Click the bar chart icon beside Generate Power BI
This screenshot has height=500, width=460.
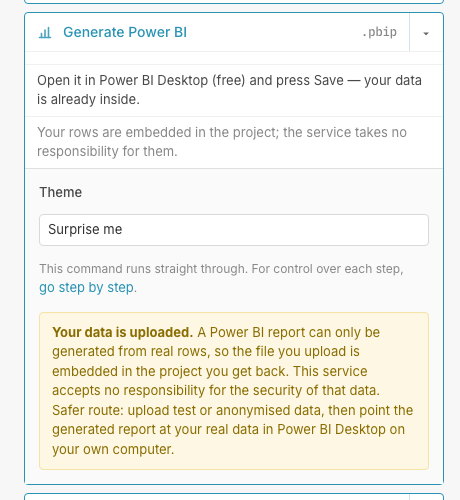[45, 33]
